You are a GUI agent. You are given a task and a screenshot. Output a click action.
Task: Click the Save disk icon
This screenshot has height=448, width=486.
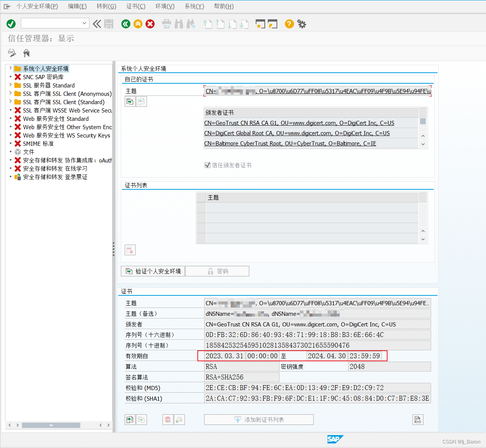coord(109,24)
